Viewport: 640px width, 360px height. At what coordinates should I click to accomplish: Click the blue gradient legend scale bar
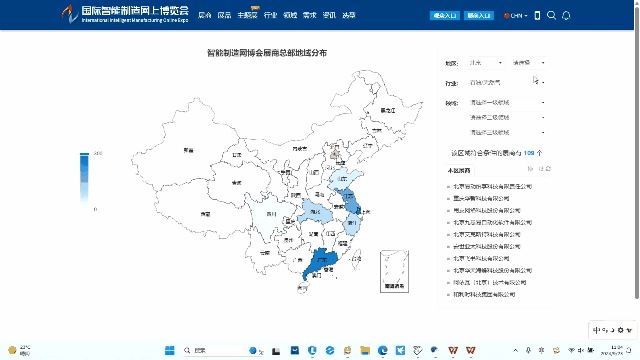coord(84,178)
